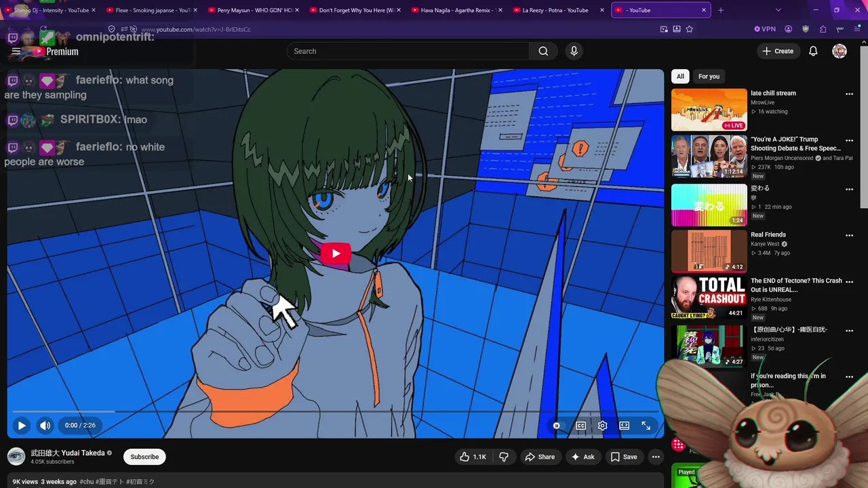Open Real Friends Kanye West thumbnail
The height and width of the screenshot is (488, 868).
[x=709, y=251]
